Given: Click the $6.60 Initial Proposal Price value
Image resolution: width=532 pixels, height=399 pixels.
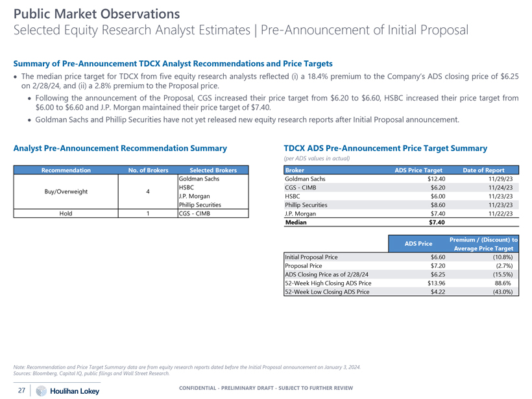Looking at the screenshot, I should [438, 257].
